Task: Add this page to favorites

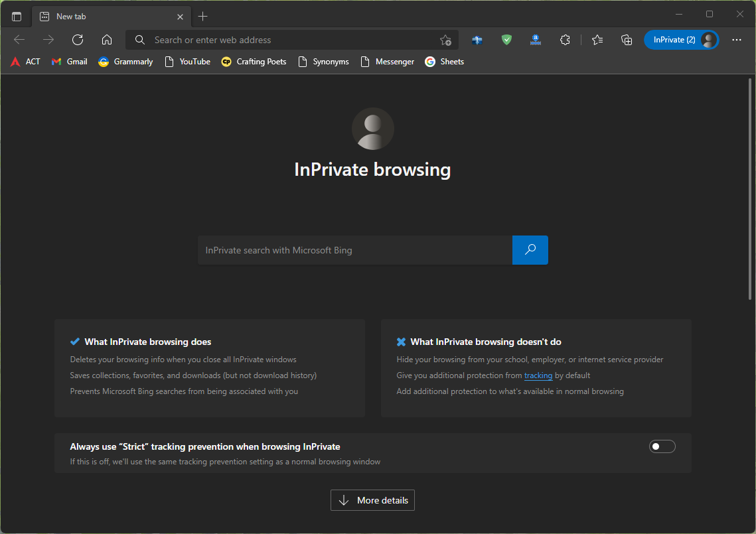Action: 445,40
